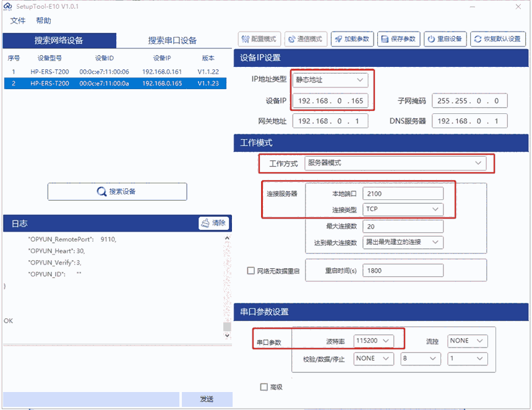Click the 保存参数 disk icon
This screenshot has height=410, width=532.
coord(385,39)
